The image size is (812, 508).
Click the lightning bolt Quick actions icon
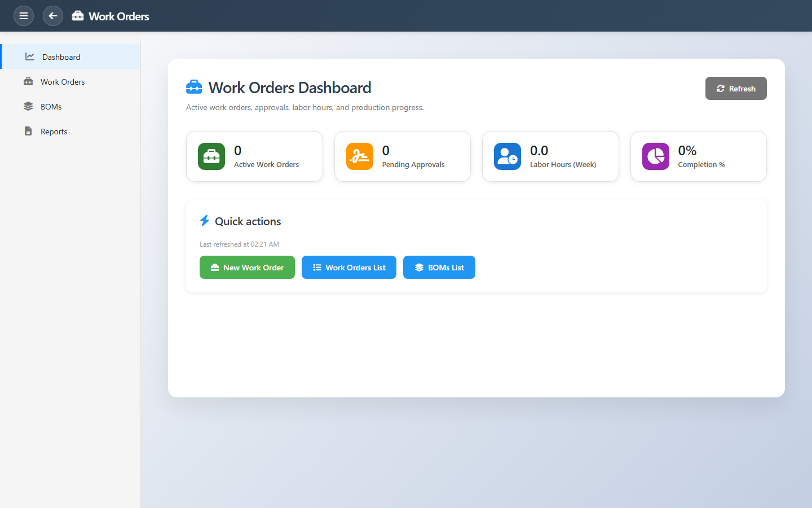[x=205, y=221]
